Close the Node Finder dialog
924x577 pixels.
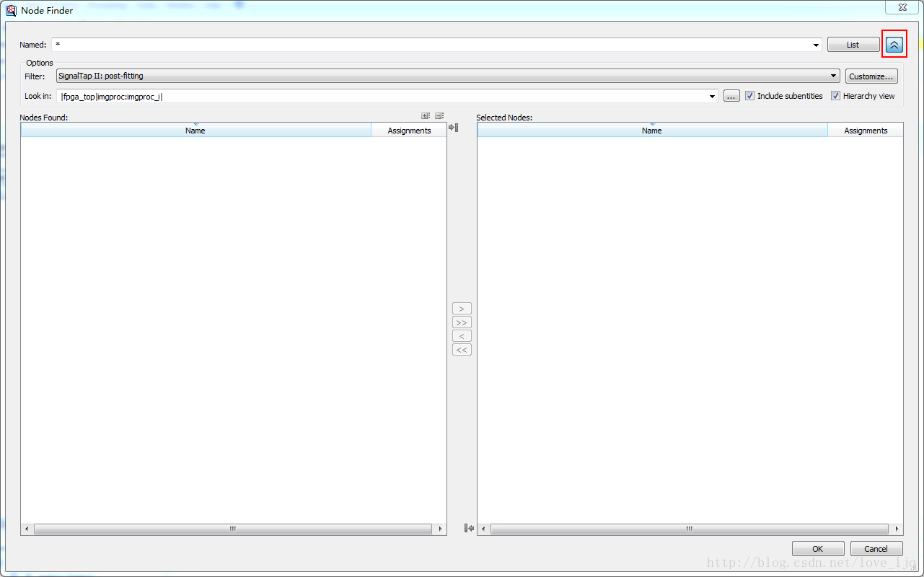point(902,6)
